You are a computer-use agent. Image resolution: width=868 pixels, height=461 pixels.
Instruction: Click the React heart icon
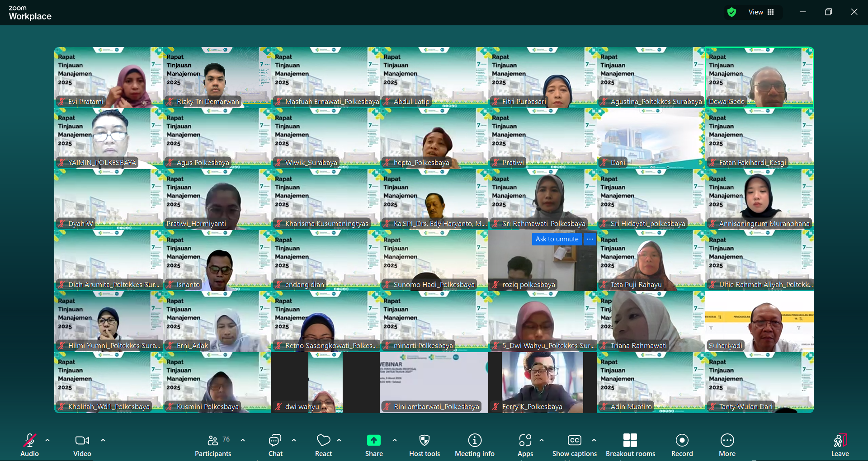click(x=323, y=440)
